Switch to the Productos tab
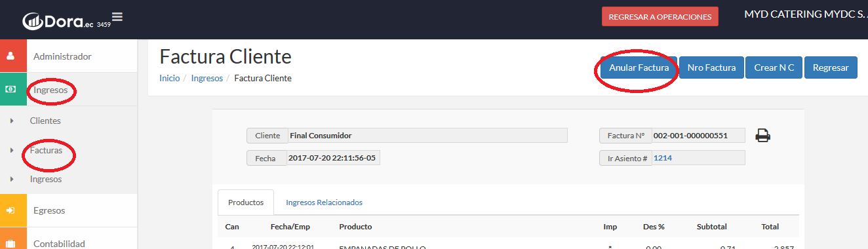 click(x=246, y=202)
